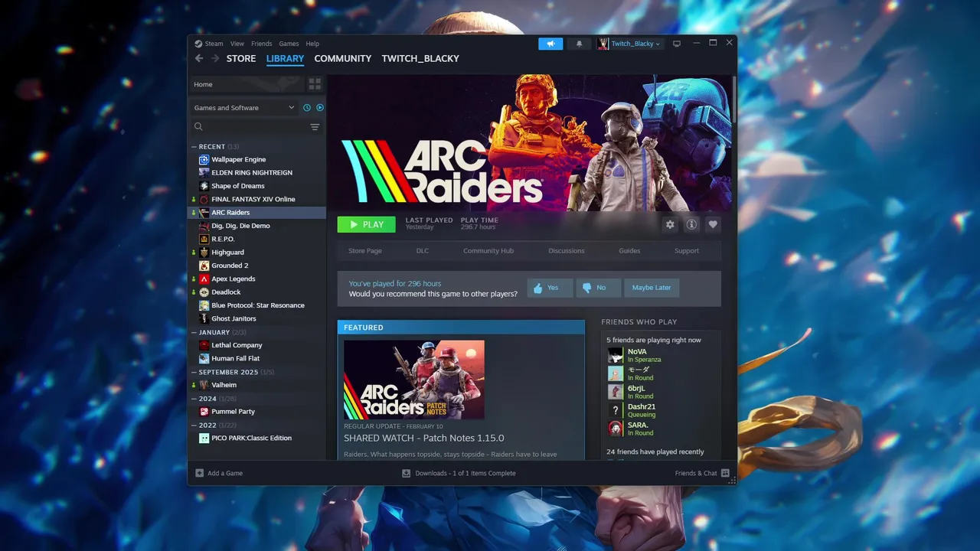Open the View menu
Viewport: 980px width, 551px height.
coord(237,44)
